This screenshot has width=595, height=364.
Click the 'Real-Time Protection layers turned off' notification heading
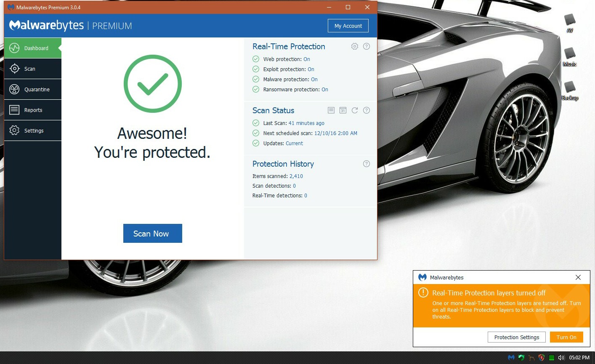(x=489, y=293)
